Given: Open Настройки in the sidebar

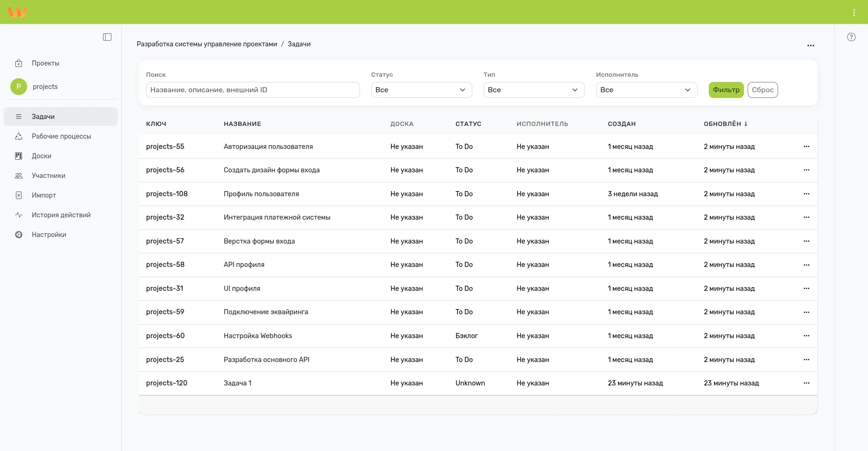Looking at the screenshot, I should pos(60,235).
